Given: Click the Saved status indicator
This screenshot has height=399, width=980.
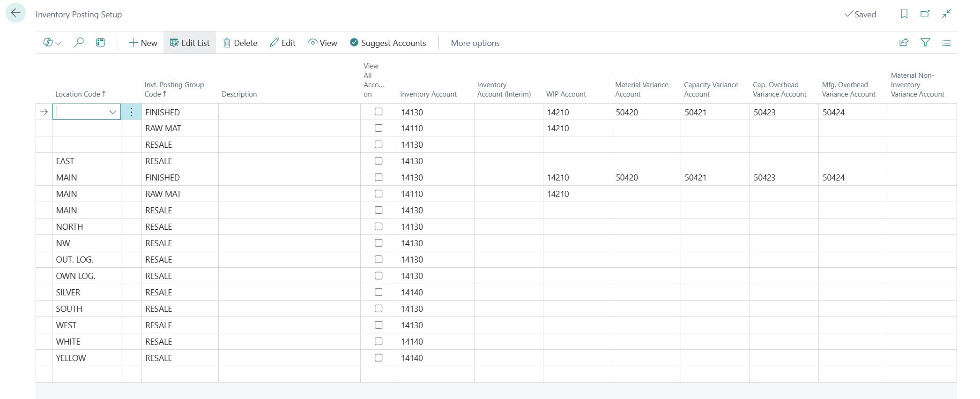Looking at the screenshot, I should (x=860, y=14).
